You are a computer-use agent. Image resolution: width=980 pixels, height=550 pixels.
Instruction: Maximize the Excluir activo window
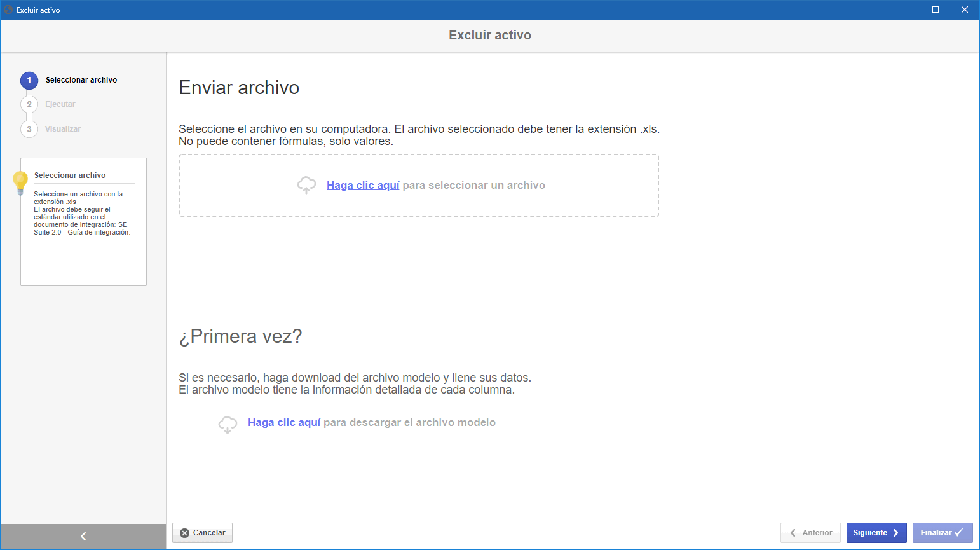pos(936,10)
